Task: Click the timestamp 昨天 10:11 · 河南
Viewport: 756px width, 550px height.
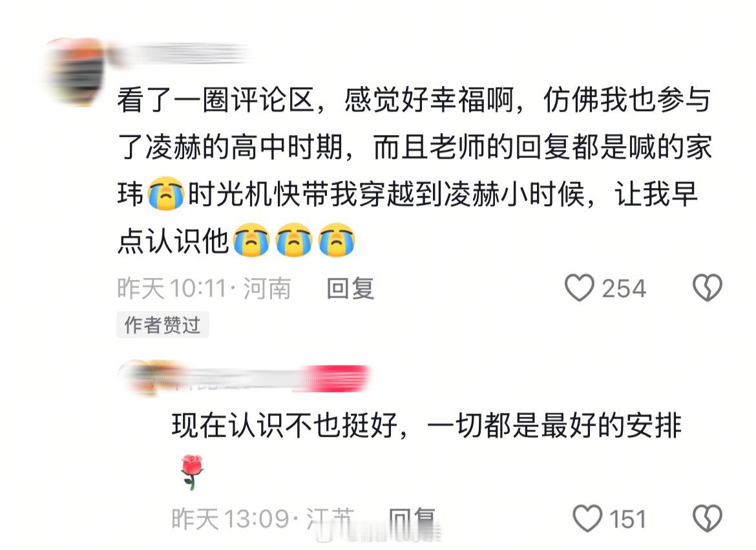Action: pos(204,288)
